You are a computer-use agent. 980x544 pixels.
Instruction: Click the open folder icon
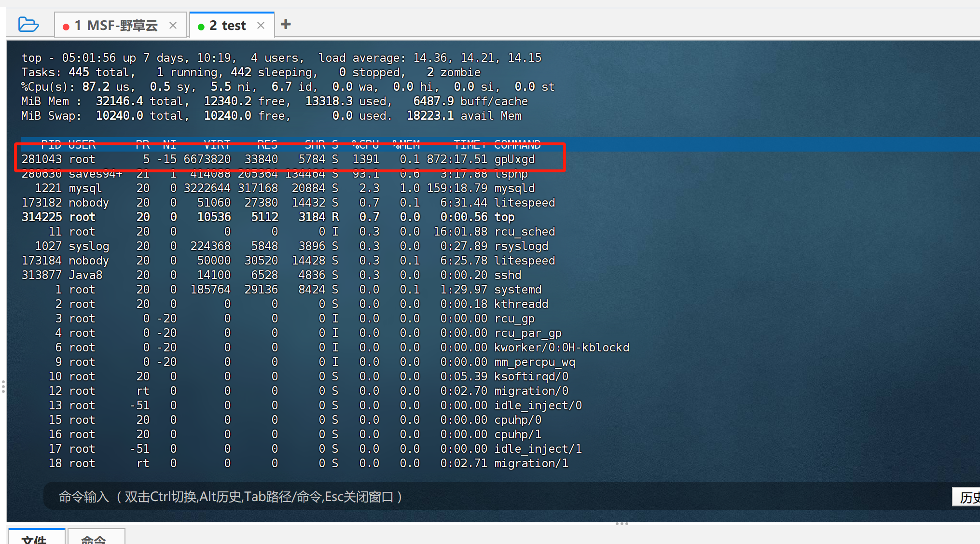pos(28,24)
